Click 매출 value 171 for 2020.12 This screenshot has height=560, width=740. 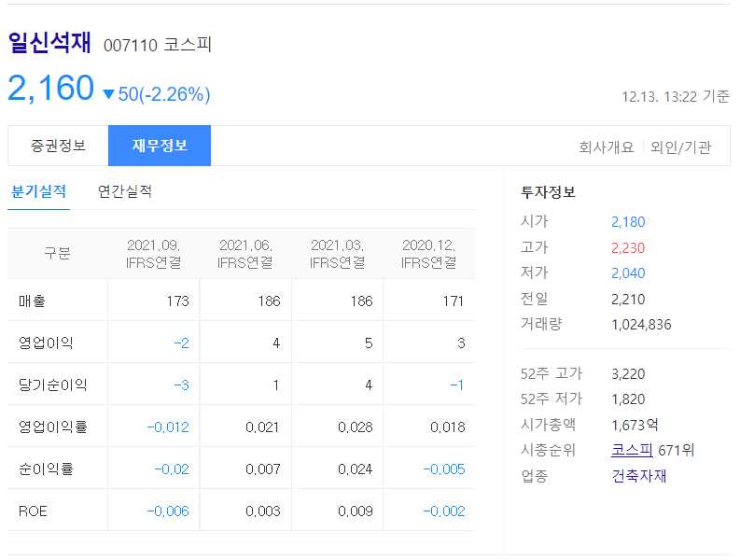click(454, 301)
